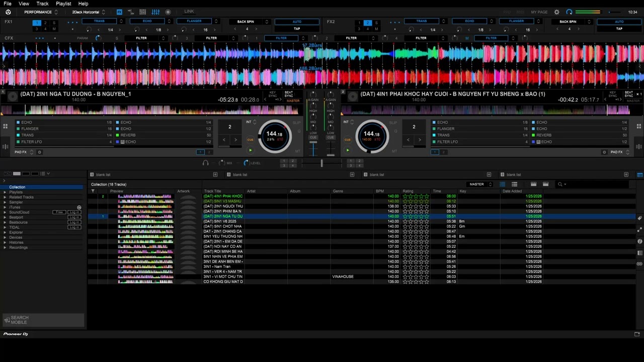Viewport: 644px width, 362px height.
Task: Open the View menu
Action: point(24,4)
